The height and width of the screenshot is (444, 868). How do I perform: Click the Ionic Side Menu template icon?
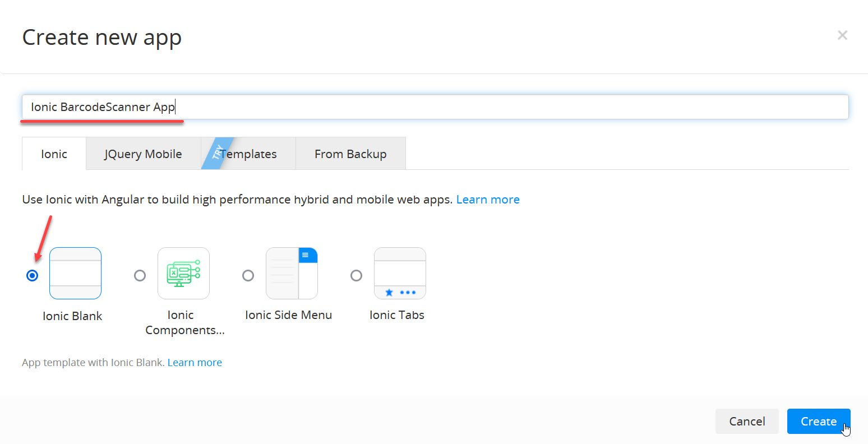tap(292, 273)
